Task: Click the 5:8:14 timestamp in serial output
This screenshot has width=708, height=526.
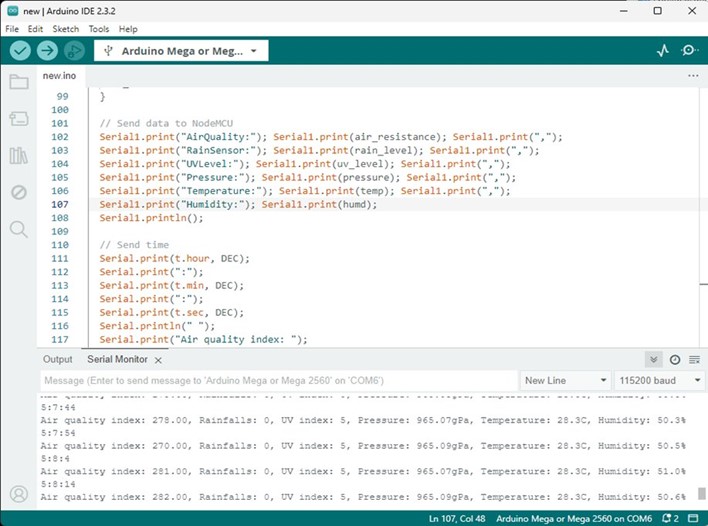Action: (x=58, y=484)
